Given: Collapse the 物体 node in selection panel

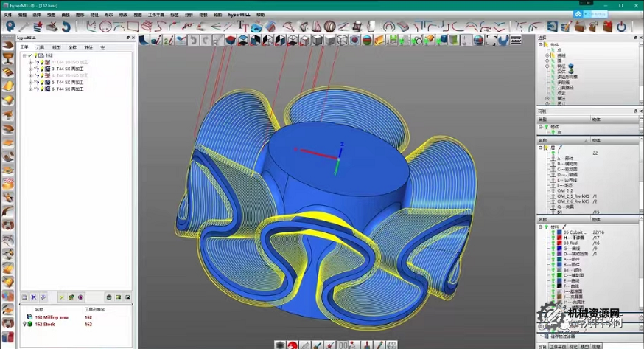Looking at the screenshot, I should click(542, 44).
